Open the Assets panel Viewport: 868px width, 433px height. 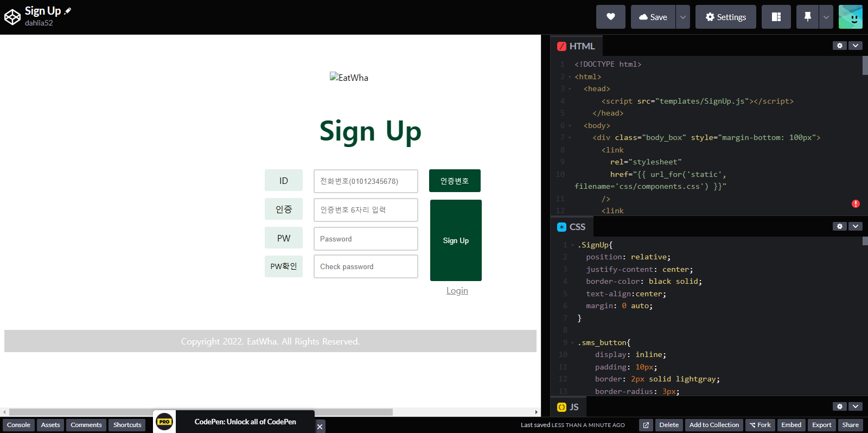(50, 425)
